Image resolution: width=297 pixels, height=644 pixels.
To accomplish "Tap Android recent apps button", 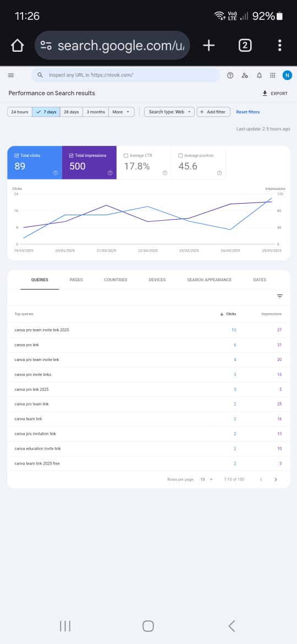I will tap(65, 626).
